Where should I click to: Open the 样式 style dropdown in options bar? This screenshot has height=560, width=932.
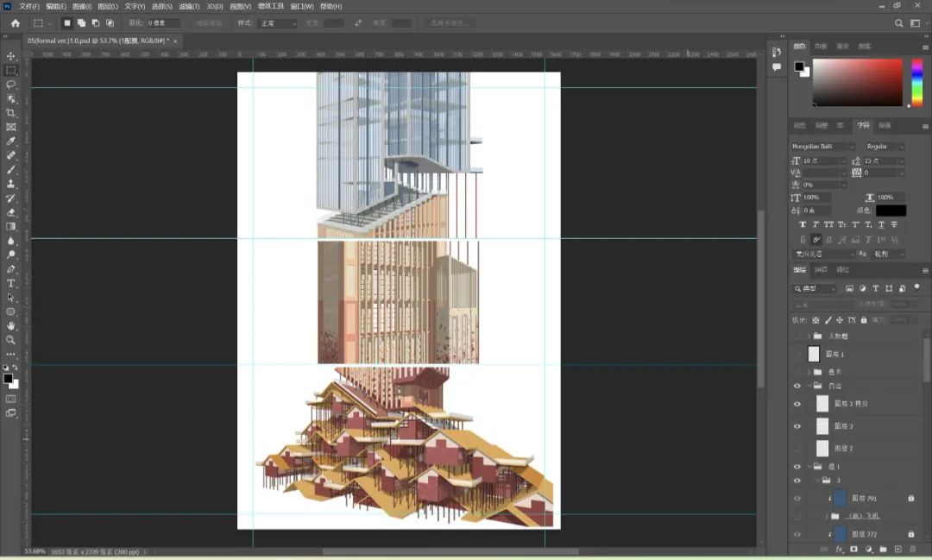coord(278,23)
